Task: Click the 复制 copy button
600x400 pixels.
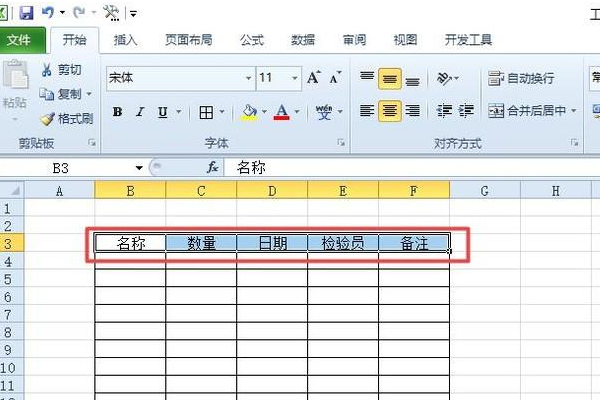Action: (61, 94)
